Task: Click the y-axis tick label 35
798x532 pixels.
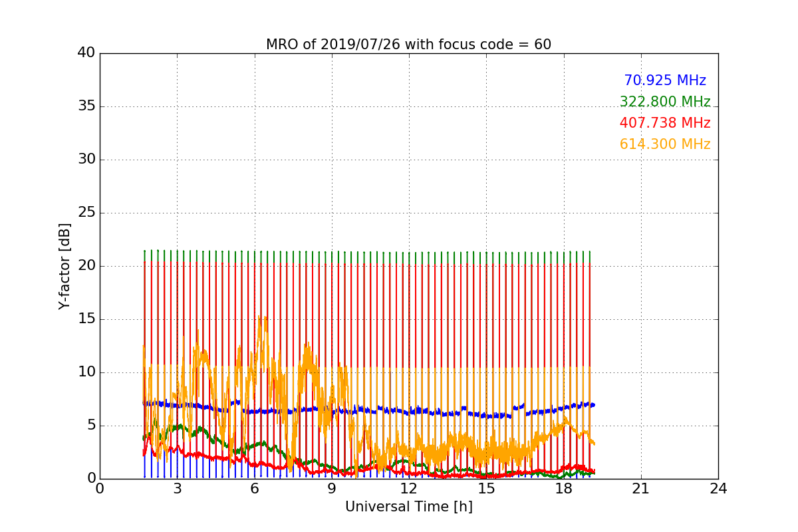Action: (86, 106)
